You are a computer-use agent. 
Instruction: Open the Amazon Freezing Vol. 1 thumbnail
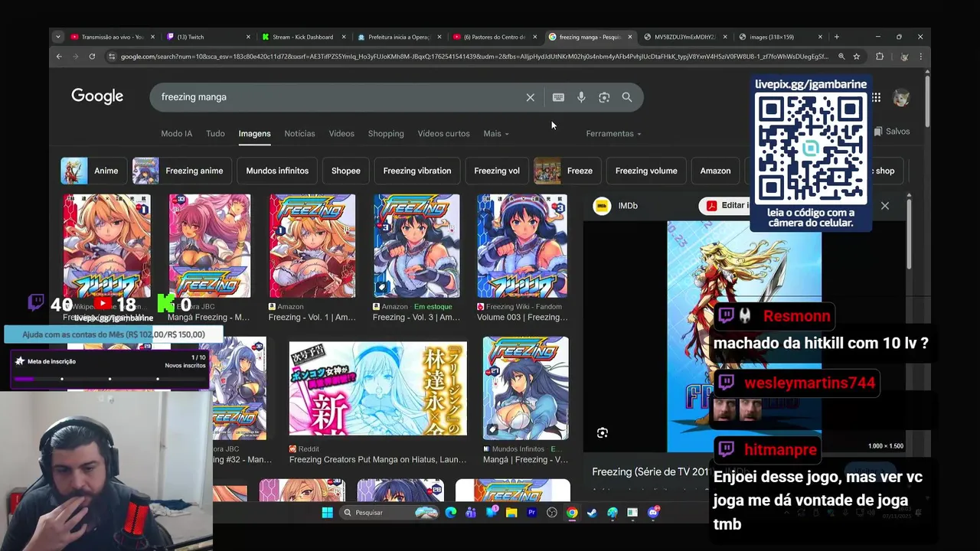coord(312,246)
